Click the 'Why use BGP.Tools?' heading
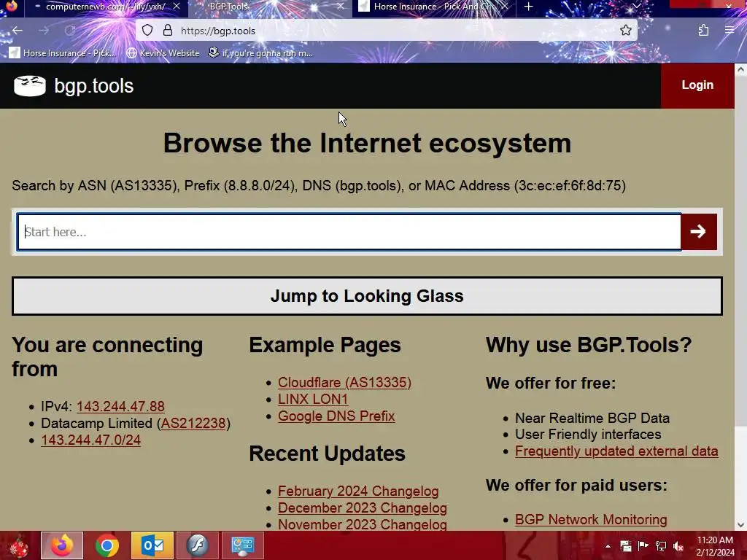 pos(589,345)
